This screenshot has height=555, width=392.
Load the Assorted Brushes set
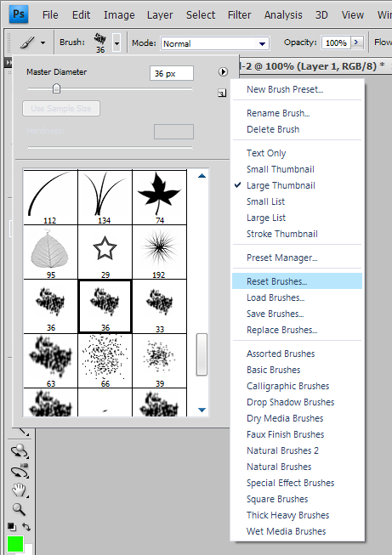[281, 354]
